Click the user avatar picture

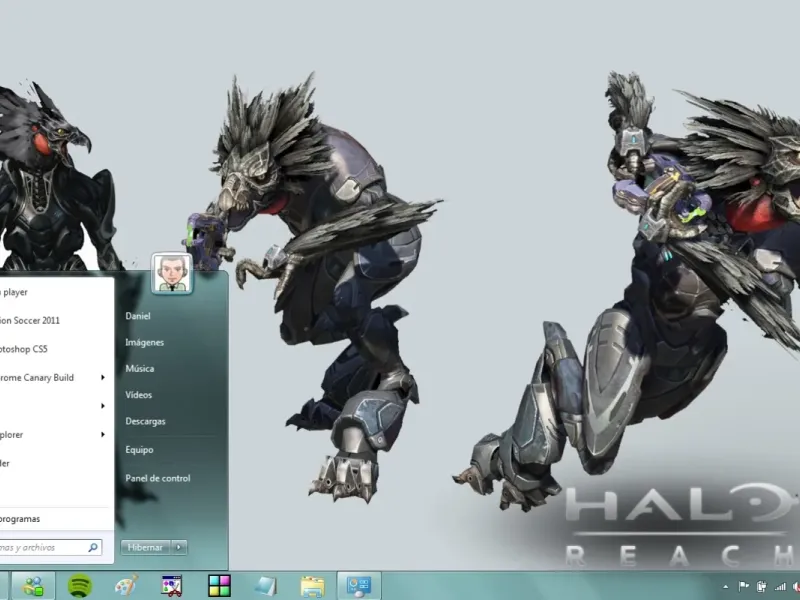coord(172,273)
